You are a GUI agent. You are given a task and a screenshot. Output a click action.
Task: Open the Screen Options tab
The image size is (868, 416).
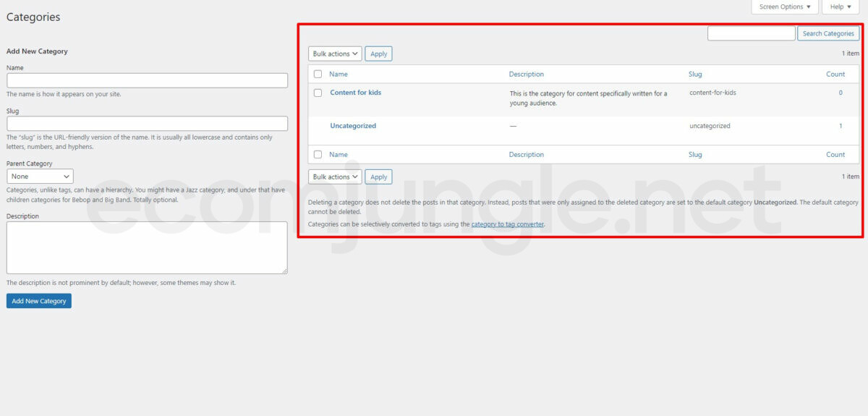pos(785,7)
